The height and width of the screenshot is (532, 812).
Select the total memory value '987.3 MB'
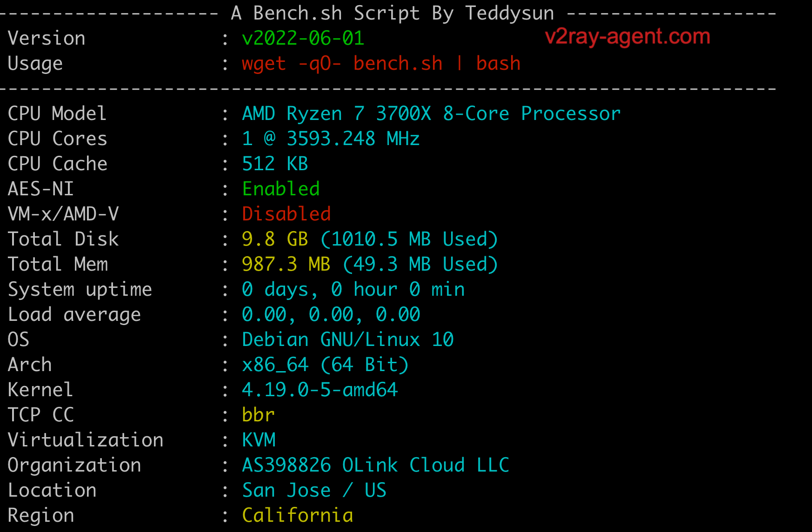pyautogui.click(x=286, y=264)
